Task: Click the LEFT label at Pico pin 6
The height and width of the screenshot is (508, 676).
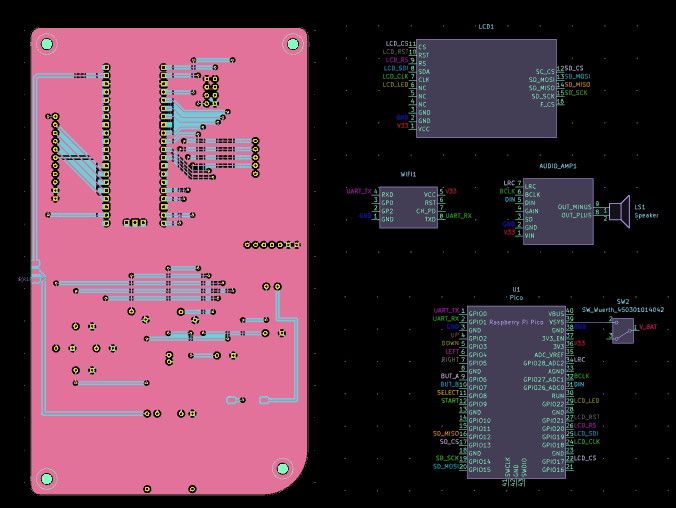Action: tap(452, 351)
